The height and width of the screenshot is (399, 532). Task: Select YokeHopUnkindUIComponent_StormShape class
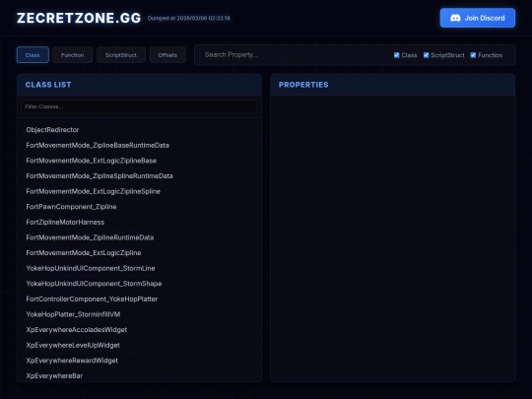pyautogui.click(x=139, y=284)
